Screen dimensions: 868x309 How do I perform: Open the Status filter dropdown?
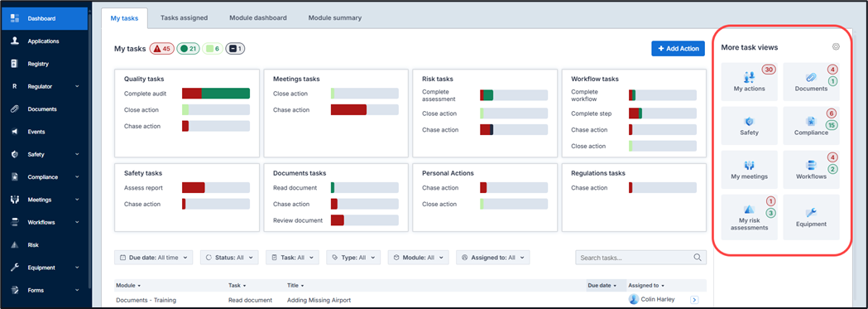[x=229, y=258]
